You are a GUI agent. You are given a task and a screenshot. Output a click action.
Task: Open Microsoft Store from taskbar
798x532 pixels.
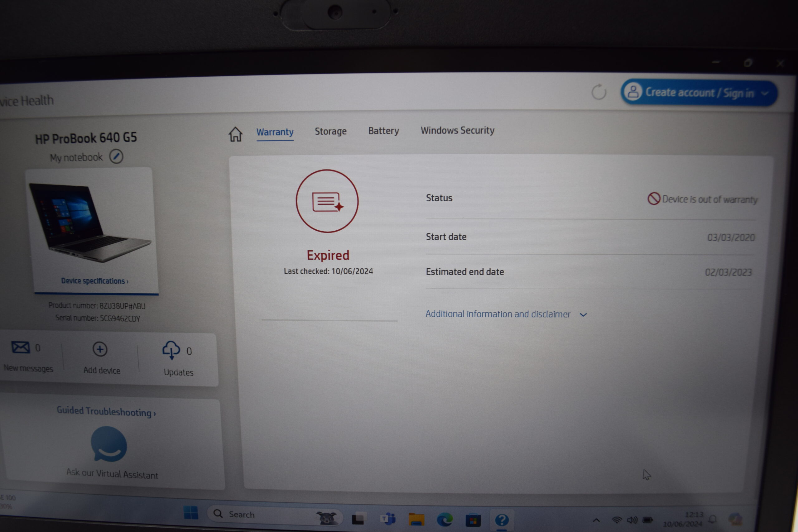pos(473,520)
